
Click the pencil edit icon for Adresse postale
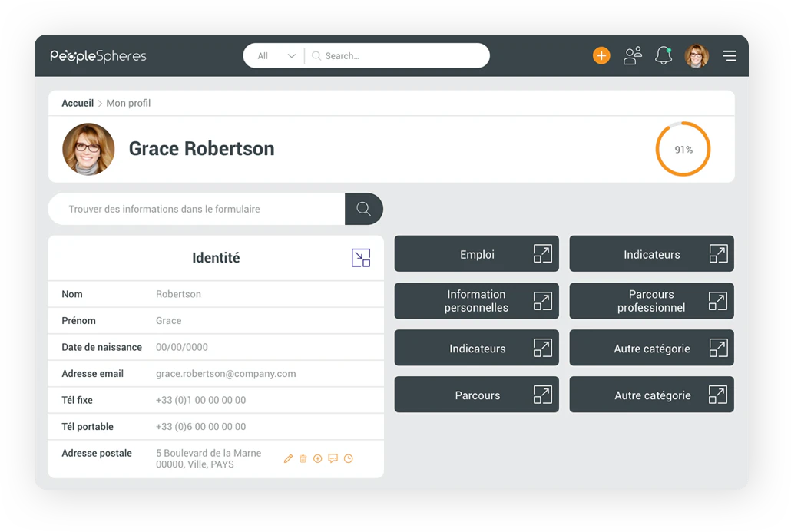[x=288, y=458]
